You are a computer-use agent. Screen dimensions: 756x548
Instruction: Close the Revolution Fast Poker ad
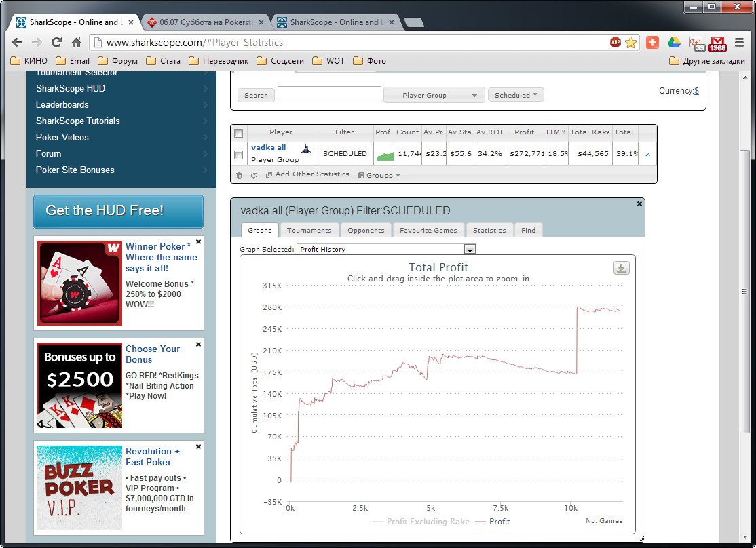tap(198, 447)
